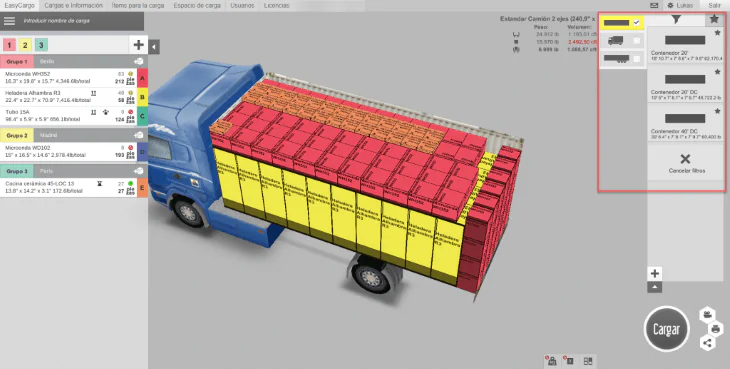The width and height of the screenshot is (730, 369).
Task: Select the Contenedor 20' thumbnail
Action: [x=685, y=40]
